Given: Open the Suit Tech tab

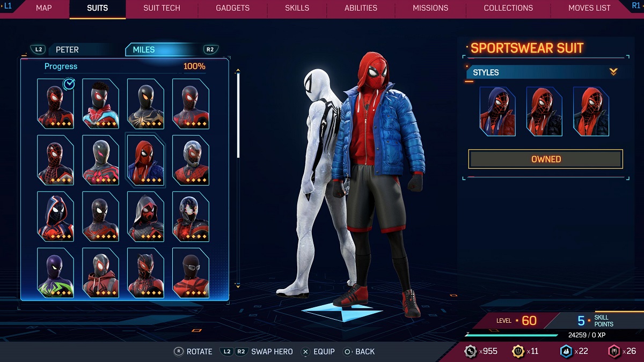Looking at the screenshot, I should click(x=162, y=8).
